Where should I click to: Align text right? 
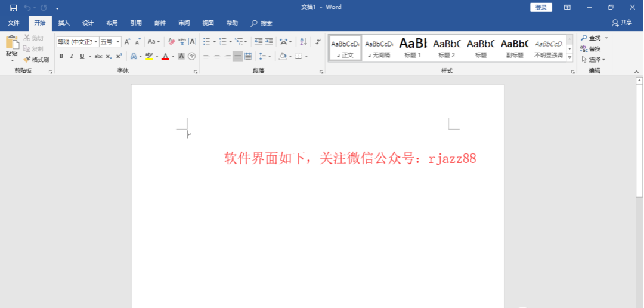point(227,56)
